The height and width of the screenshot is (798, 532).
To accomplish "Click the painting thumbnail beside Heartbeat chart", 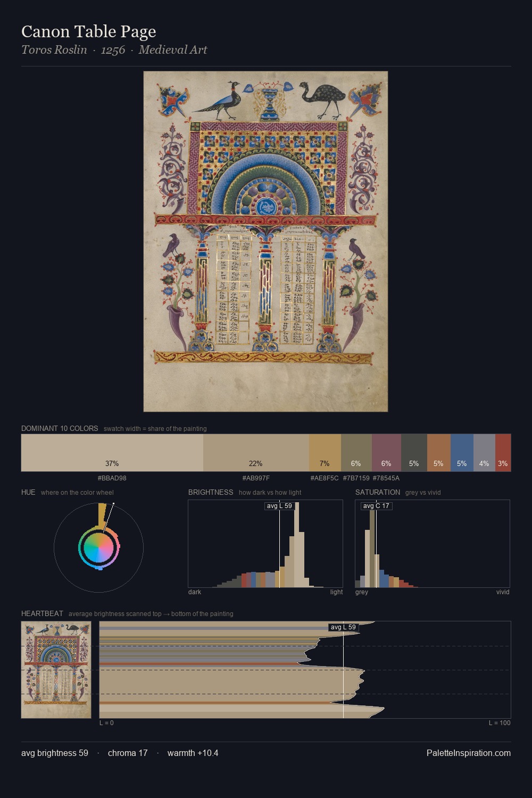I will [x=56, y=670].
